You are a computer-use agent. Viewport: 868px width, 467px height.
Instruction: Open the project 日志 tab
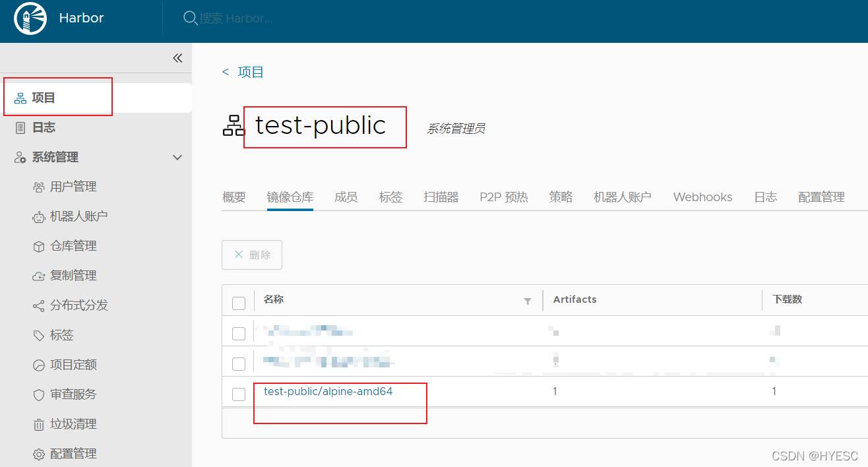click(x=766, y=197)
